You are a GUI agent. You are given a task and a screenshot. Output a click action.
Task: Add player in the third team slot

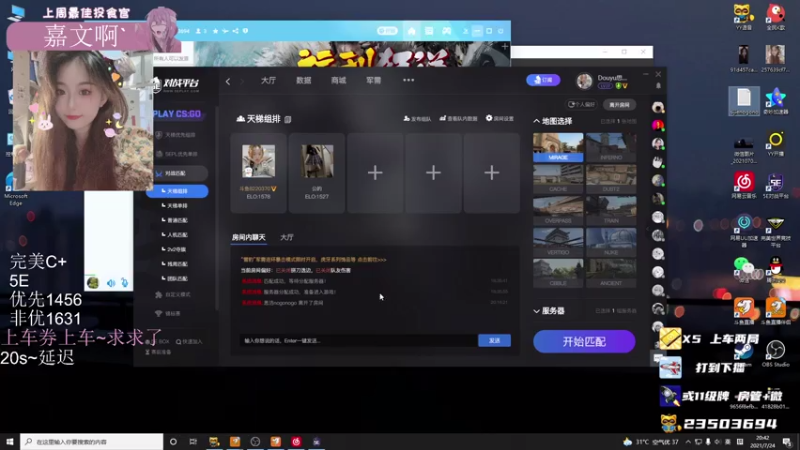coord(375,173)
